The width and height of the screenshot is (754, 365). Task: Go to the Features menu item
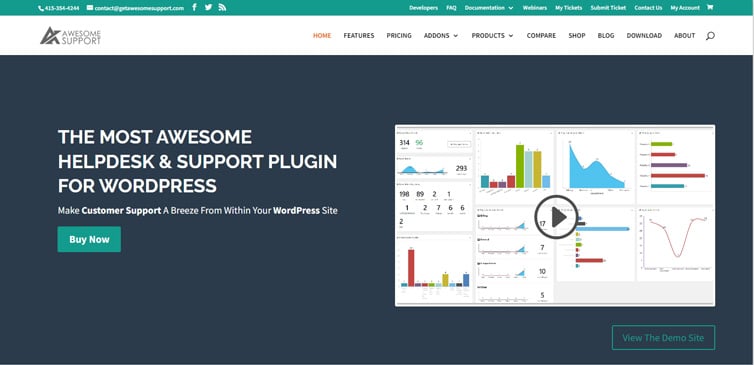pos(359,36)
